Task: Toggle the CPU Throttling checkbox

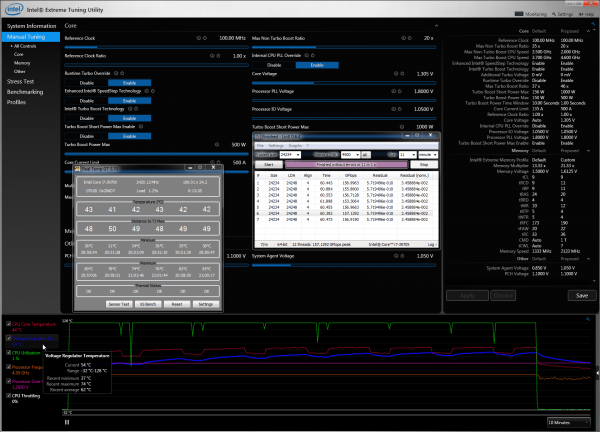Action: point(8,396)
